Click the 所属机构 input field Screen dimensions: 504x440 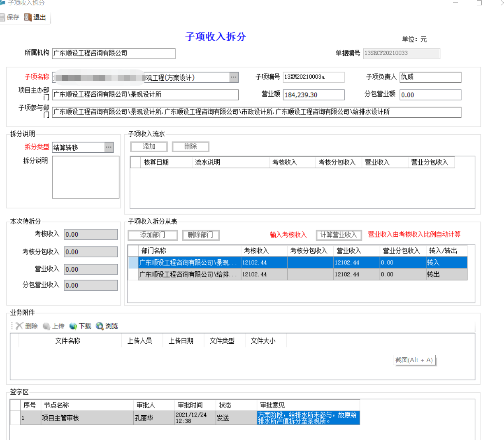pyautogui.click(x=114, y=54)
